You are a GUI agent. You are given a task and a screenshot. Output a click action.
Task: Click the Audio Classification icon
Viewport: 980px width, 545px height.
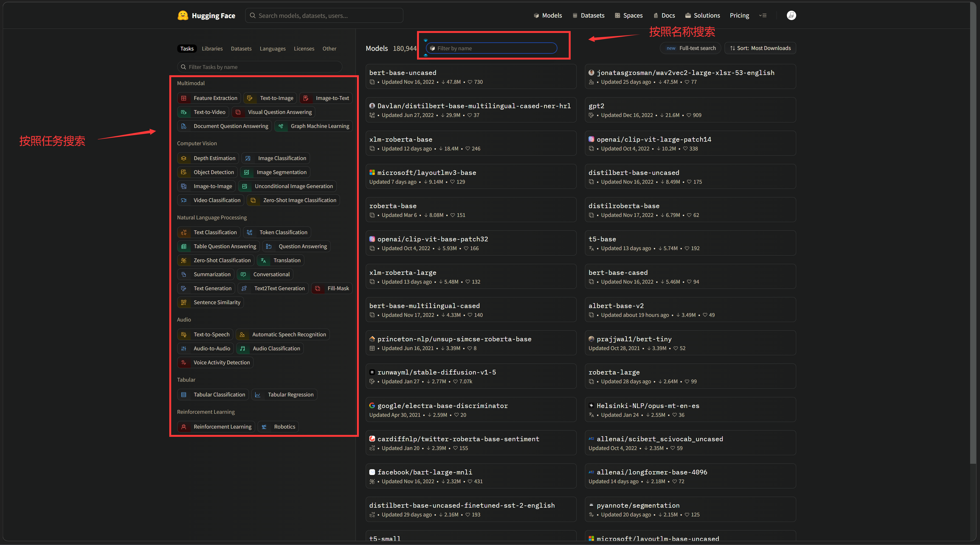[243, 349]
